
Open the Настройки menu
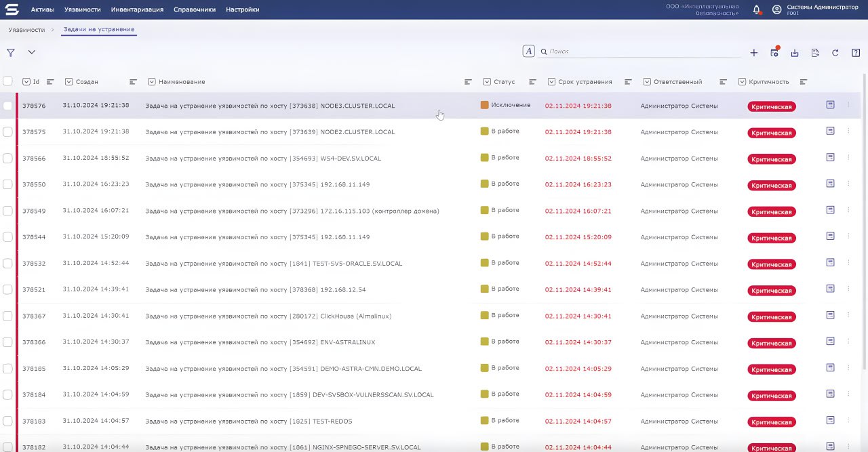(243, 9)
